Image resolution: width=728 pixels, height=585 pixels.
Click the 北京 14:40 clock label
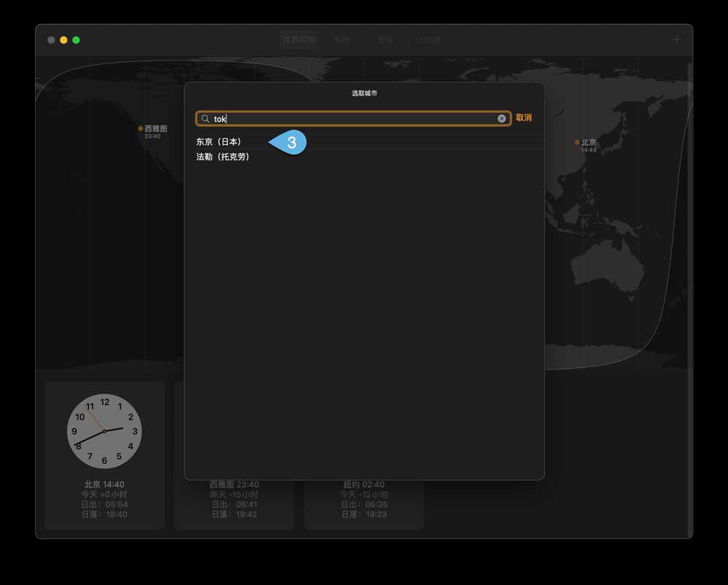point(104,484)
